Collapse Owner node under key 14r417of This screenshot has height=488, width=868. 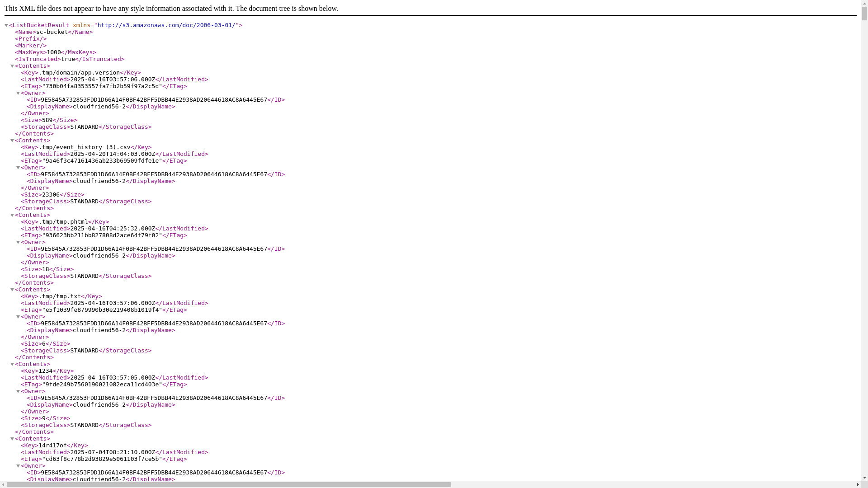pos(18,466)
